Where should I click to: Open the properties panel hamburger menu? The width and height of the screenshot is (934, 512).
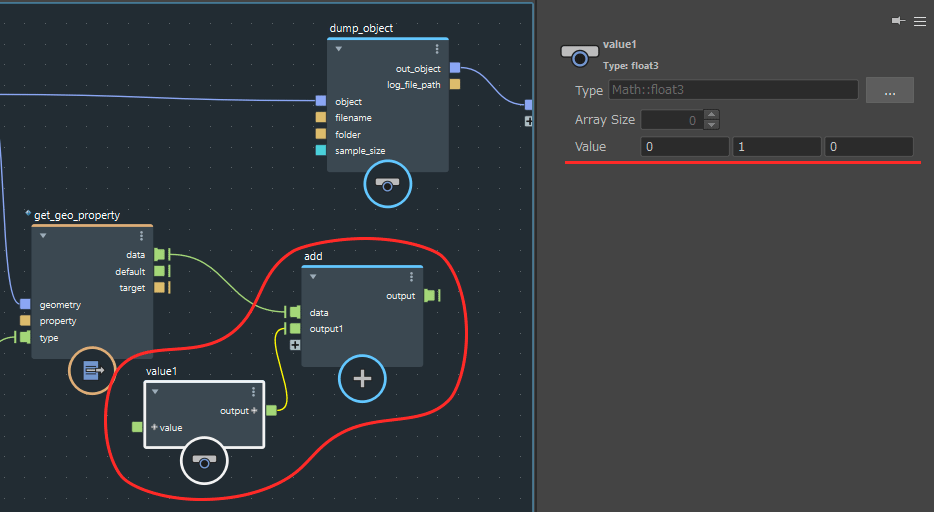click(x=919, y=20)
